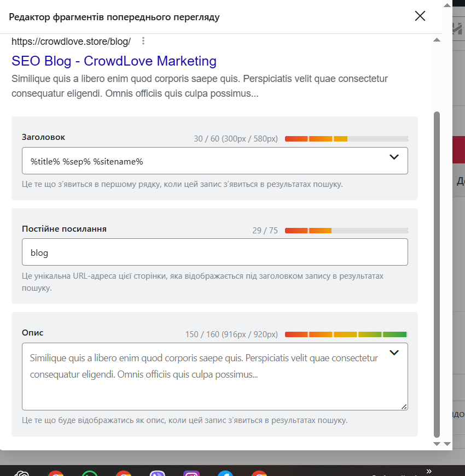Focus the Опис description textarea

pyautogui.click(x=215, y=377)
